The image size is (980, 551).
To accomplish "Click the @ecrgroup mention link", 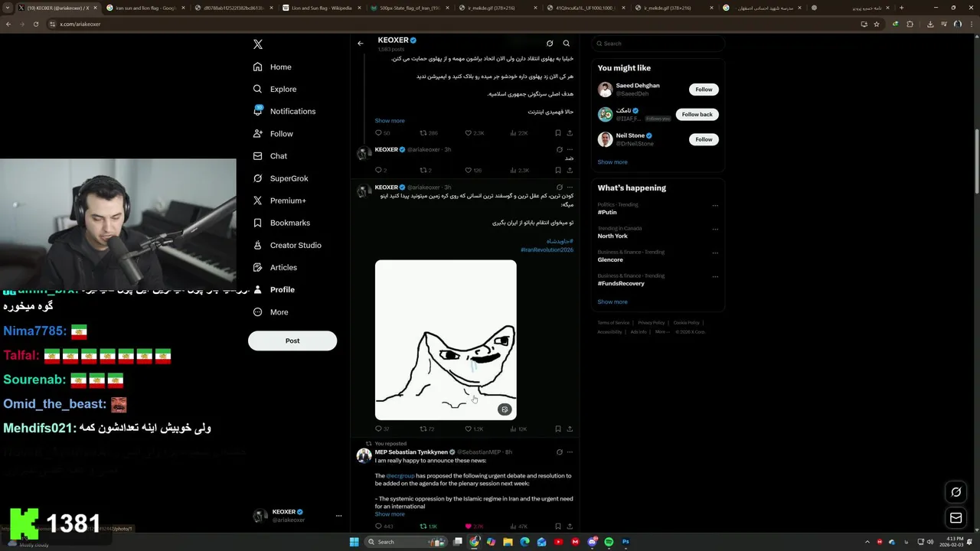I will (400, 476).
